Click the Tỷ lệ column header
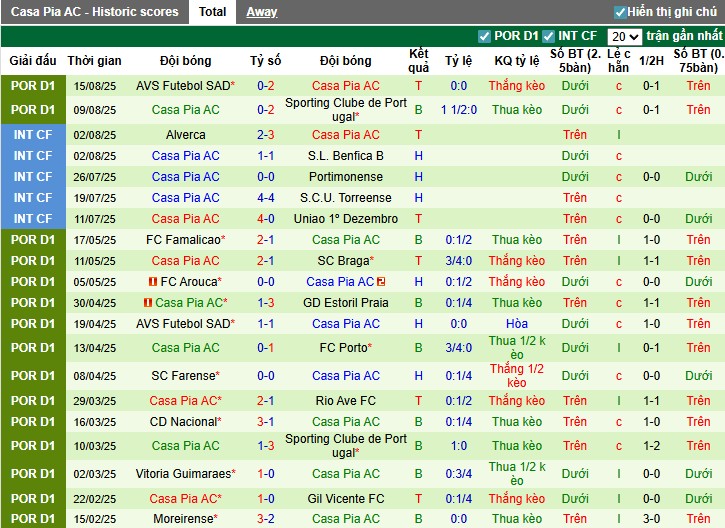Viewport: 725px width, 528px height. (458, 61)
